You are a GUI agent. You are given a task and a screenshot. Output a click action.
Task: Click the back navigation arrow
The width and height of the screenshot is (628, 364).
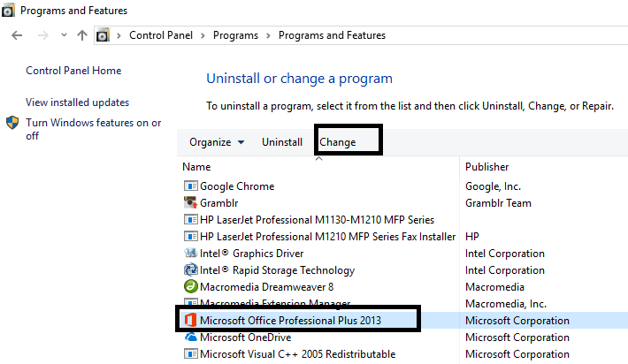click(19, 35)
